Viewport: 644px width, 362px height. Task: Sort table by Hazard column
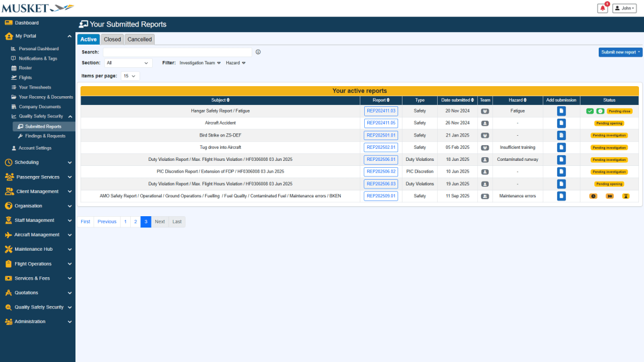pyautogui.click(x=518, y=100)
